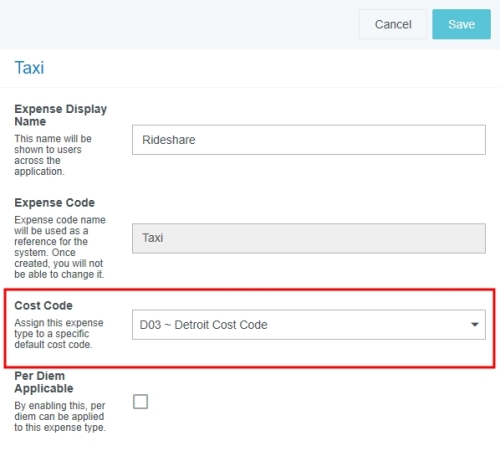Click the 'Assign this expense type' help text
500x451 pixels.
59,333
